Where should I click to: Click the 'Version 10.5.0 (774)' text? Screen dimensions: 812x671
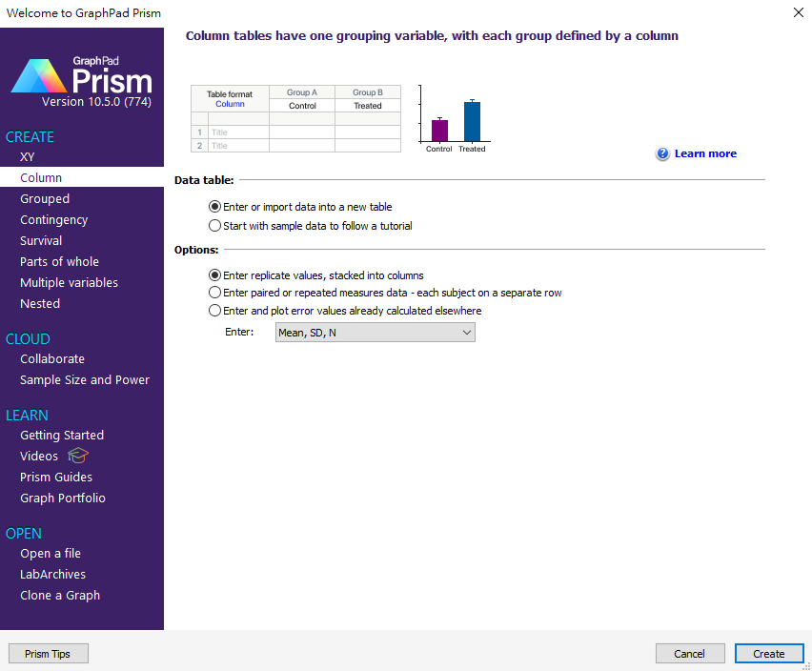(x=97, y=101)
